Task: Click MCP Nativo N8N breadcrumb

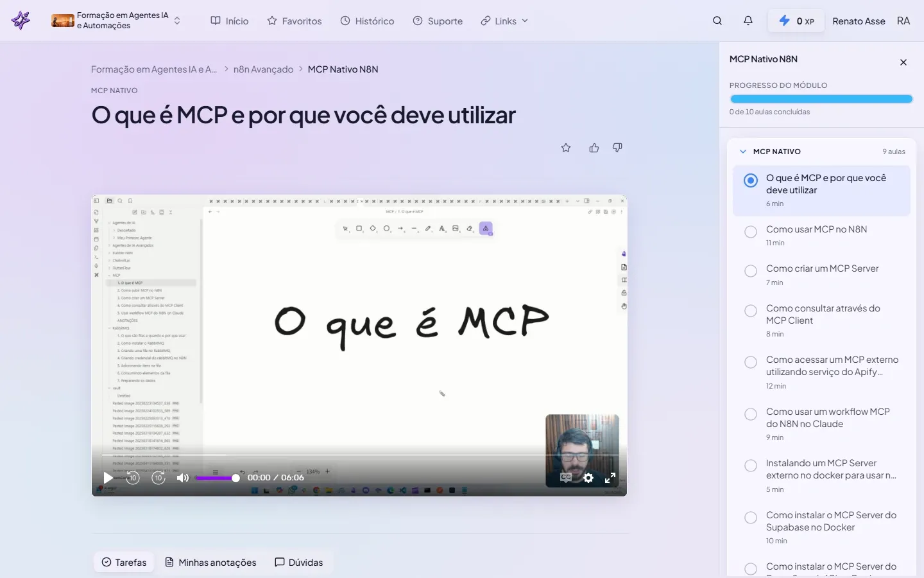Action: pyautogui.click(x=343, y=69)
